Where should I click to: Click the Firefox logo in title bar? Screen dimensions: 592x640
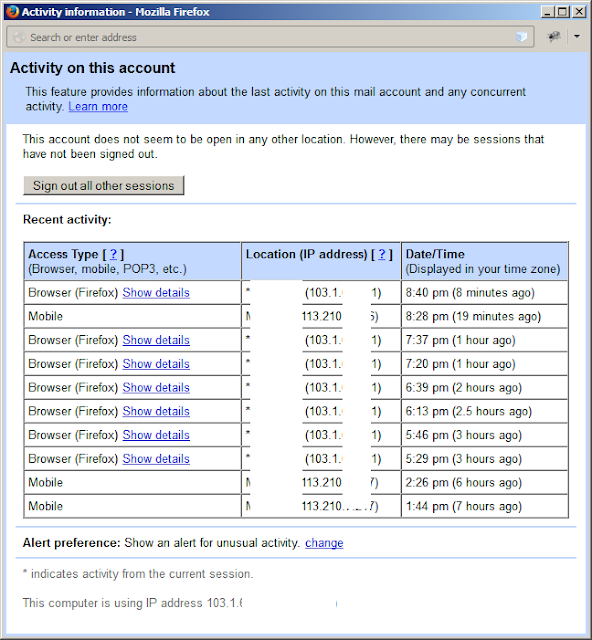point(12,12)
